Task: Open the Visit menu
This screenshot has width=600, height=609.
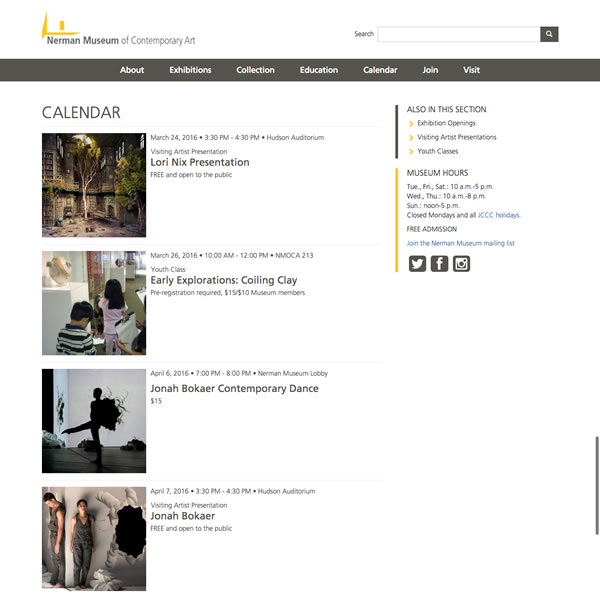Action: click(471, 70)
